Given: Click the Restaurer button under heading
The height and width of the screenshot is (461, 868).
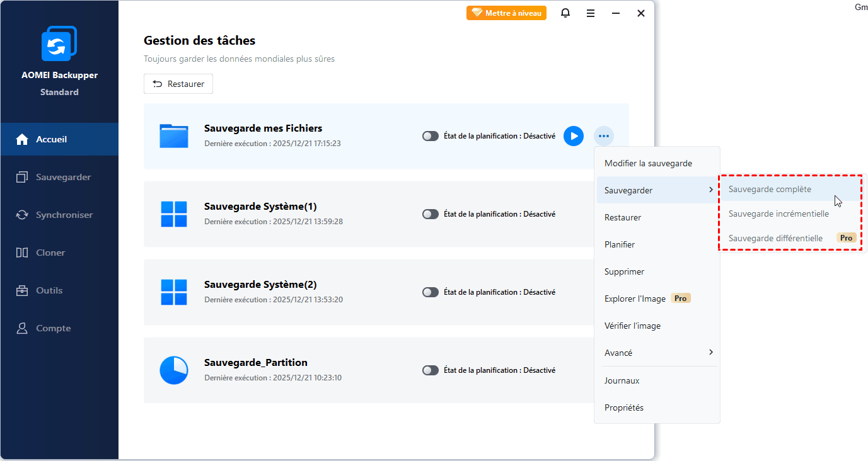Looking at the screenshot, I should click(178, 84).
